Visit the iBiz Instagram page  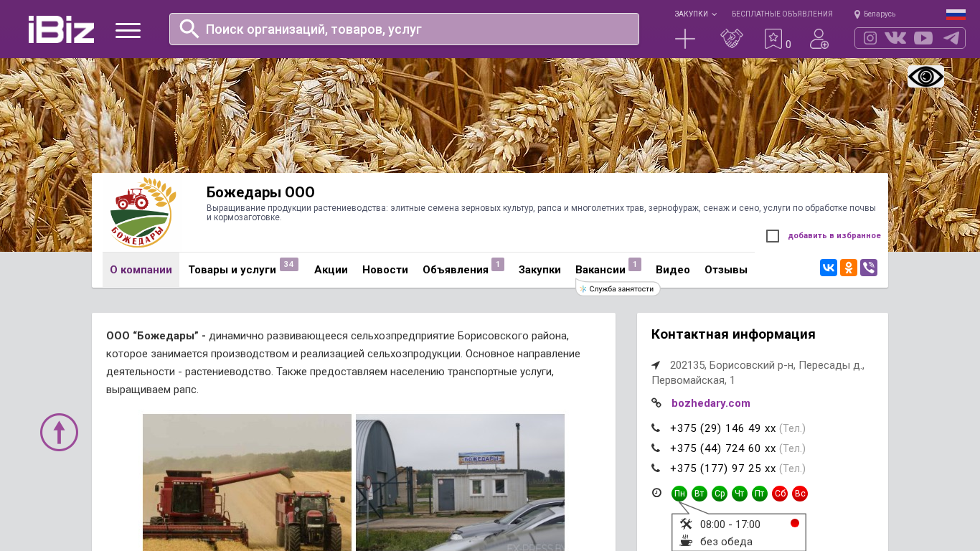(x=870, y=38)
